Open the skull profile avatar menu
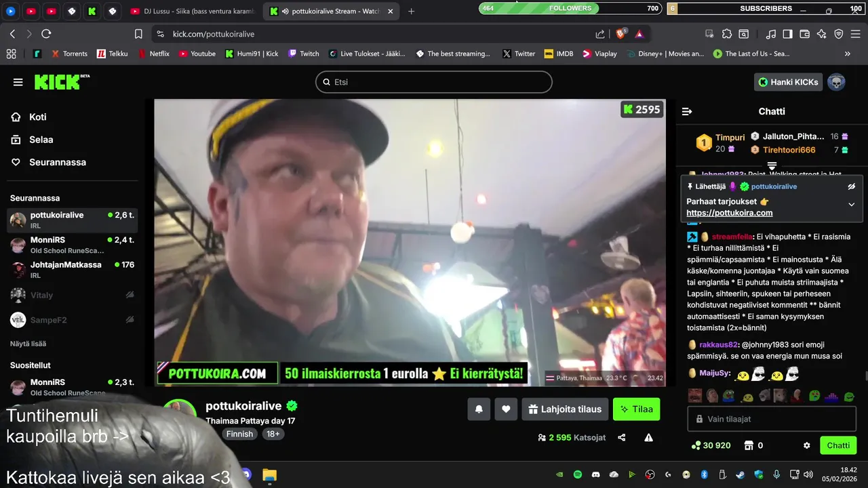Screen dimensions: 868x488 pyautogui.click(x=837, y=82)
